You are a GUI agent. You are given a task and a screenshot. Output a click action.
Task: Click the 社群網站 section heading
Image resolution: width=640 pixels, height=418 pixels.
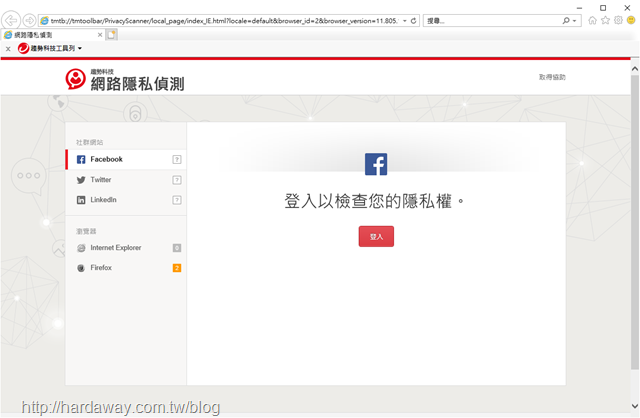point(89,142)
